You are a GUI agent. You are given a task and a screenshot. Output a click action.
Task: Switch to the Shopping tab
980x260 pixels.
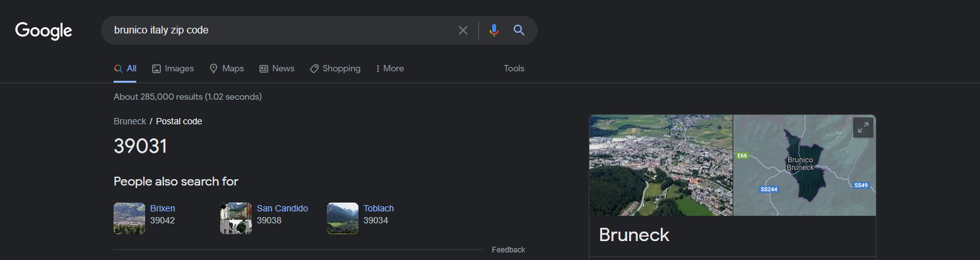click(x=335, y=68)
